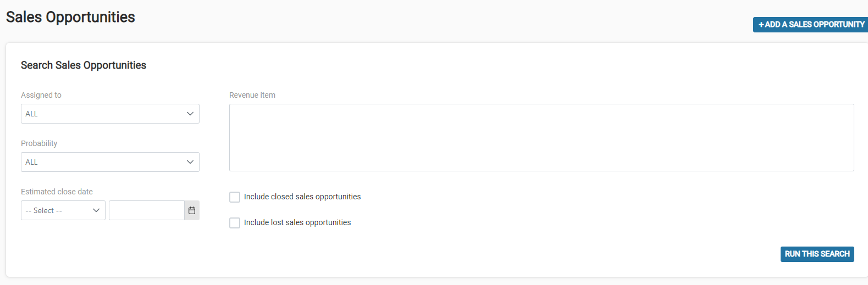Enable Include closed sales opportunities checkbox

pyautogui.click(x=235, y=197)
